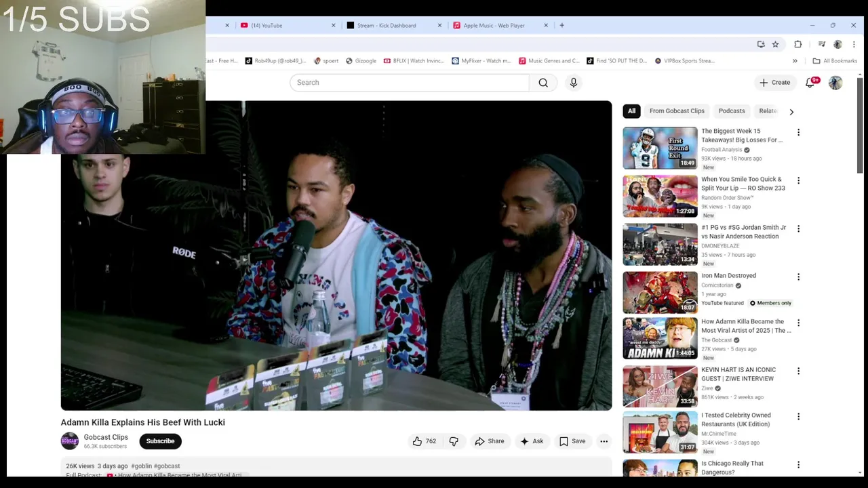Click the #goblin hashtag
The height and width of the screenshot is (488, 868).
point(141,466)
